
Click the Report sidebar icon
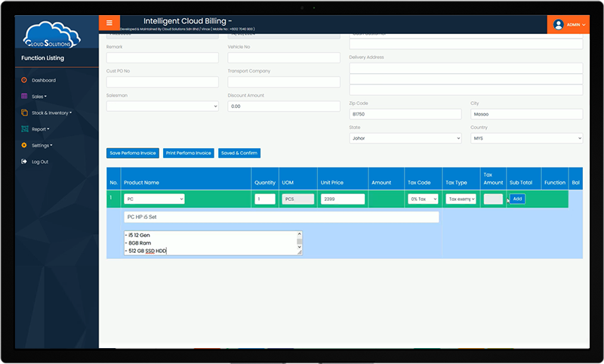pyautogui.click(x=25, y=129)
